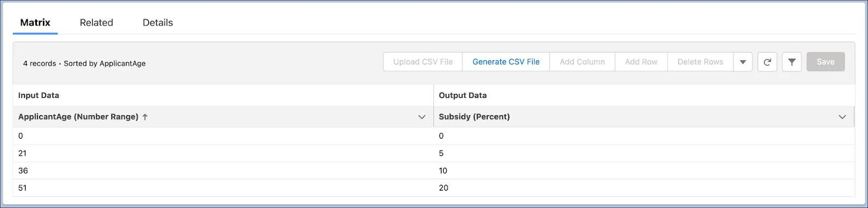Select the Matrix tab
Image resolution: width=868 pixels, height=208 pixels.
[35, 23]
